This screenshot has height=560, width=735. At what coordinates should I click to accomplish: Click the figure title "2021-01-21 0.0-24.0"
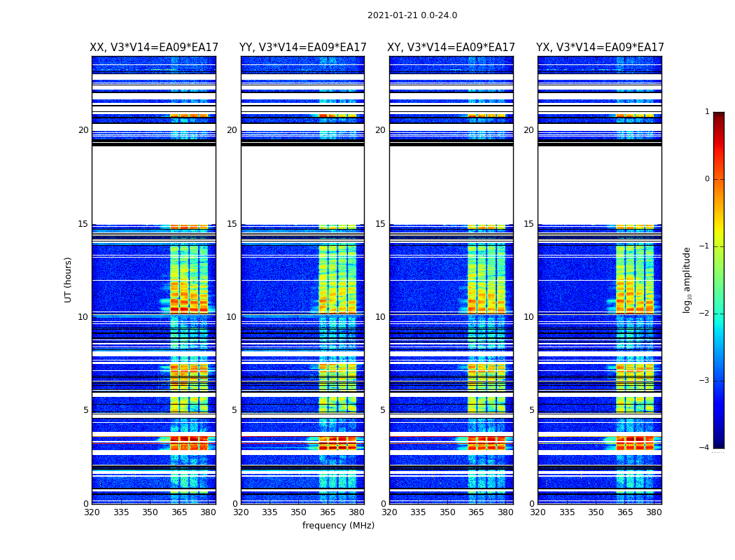coord(412,15)
